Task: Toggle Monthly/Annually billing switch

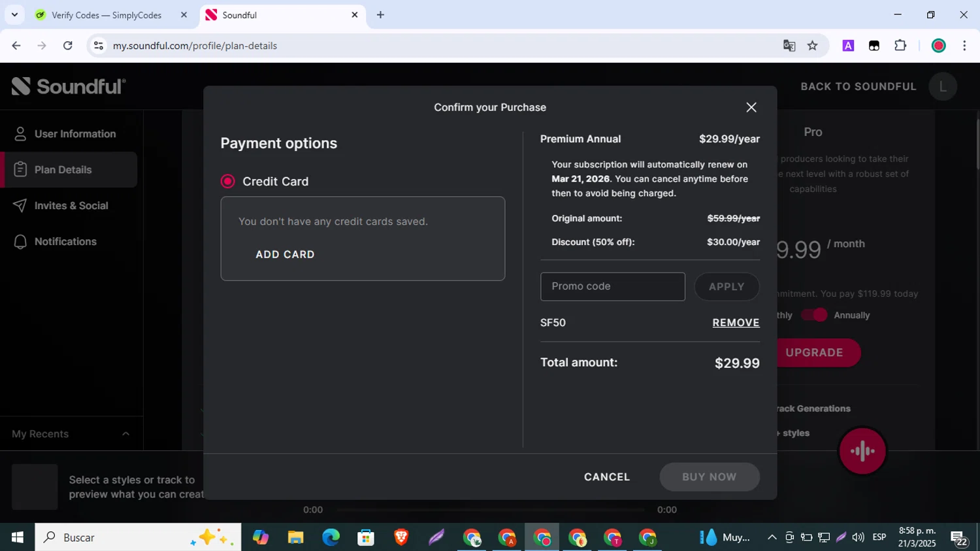Action: pyautogui.click(x=815, y=315)
